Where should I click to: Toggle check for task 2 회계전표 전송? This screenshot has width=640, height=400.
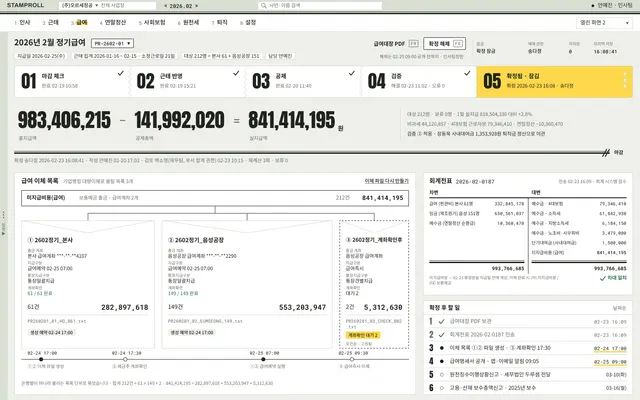click(441, 335)
